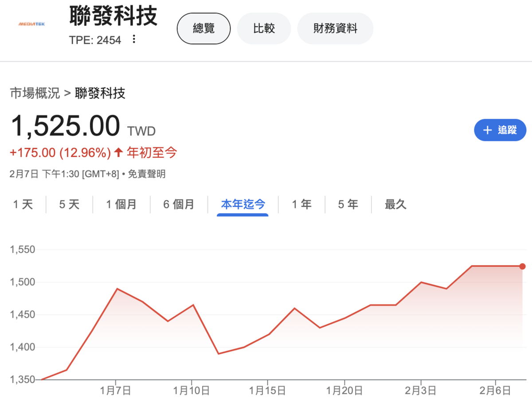
Task: Click the 1,350 y-axis label
Action: [x=22, y=380]
